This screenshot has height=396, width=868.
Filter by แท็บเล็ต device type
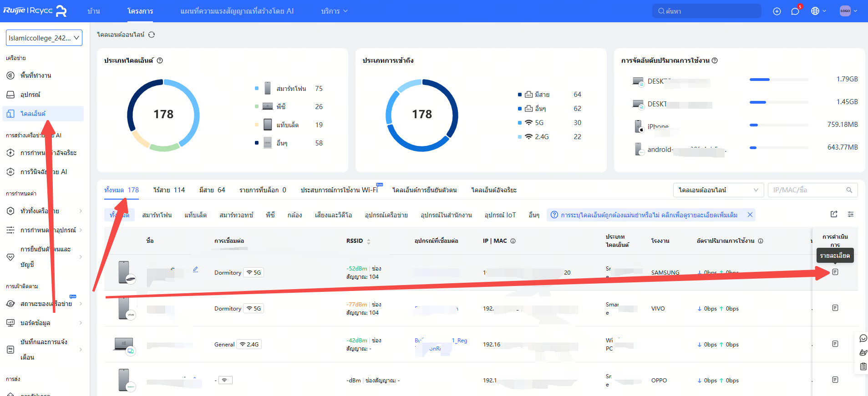[x=195, y=215]
